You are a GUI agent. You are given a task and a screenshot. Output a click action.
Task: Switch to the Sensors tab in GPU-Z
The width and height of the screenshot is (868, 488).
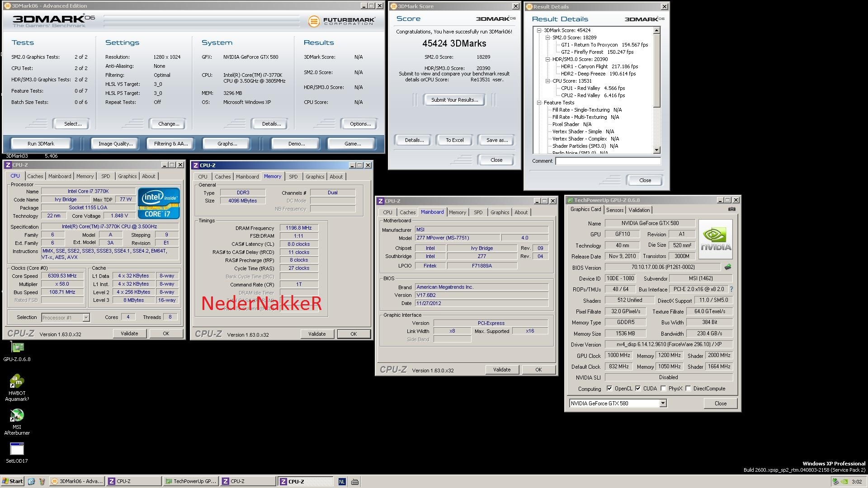pyautogui.click(x=615, y=210)
